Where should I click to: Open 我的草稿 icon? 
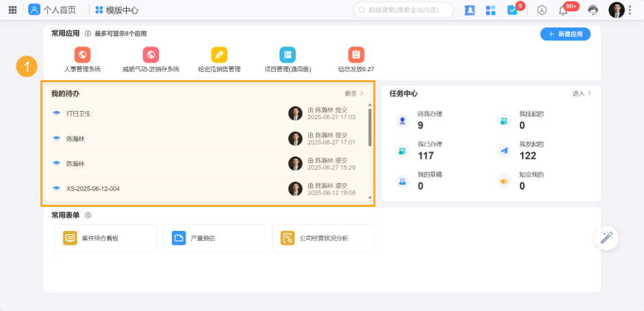pyautogui.click(x=403, y=181)
